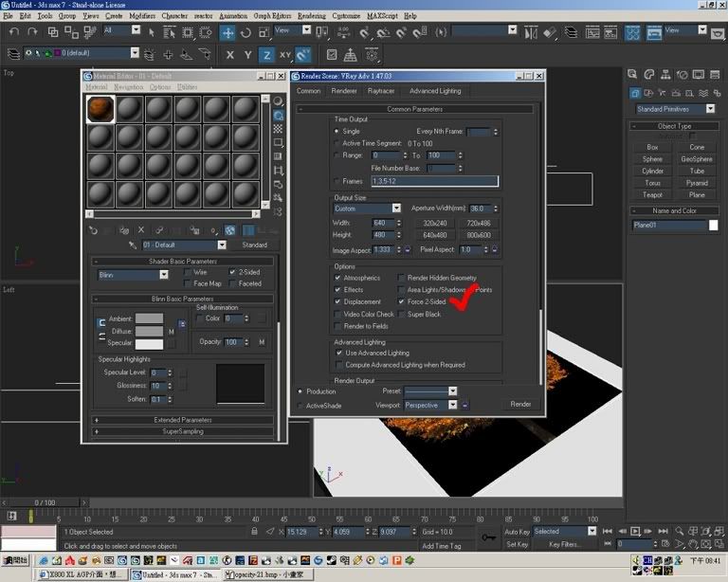Open the Utilities command panel tab
Viewport: 728px width, 582px height.
[715, 74]
